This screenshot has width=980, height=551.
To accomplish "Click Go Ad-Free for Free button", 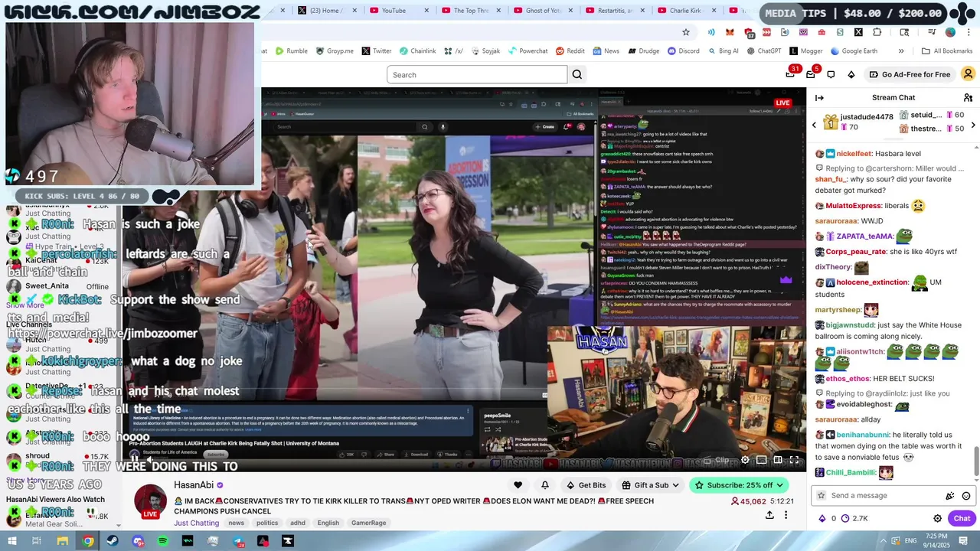I will click(x=910, y=74).
